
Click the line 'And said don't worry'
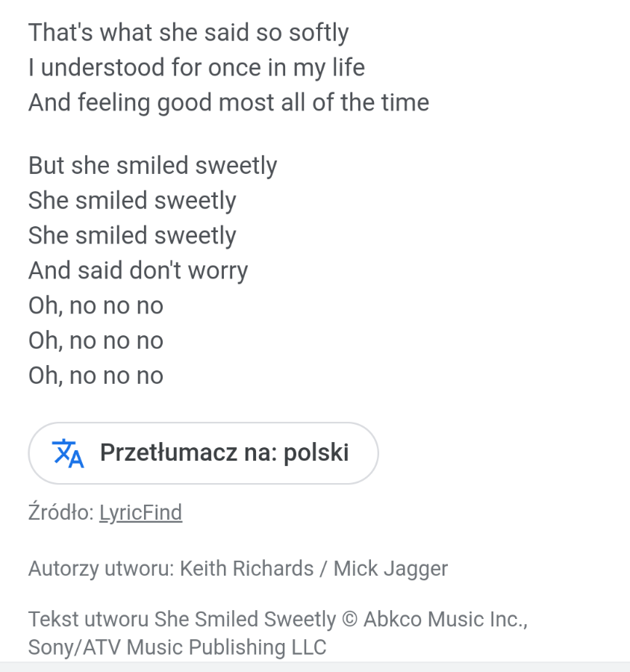point(138,271)
